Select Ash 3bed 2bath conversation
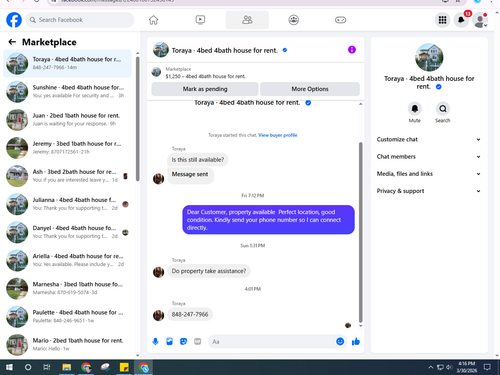Screen dimensions: 500x375 click(67, 176)
